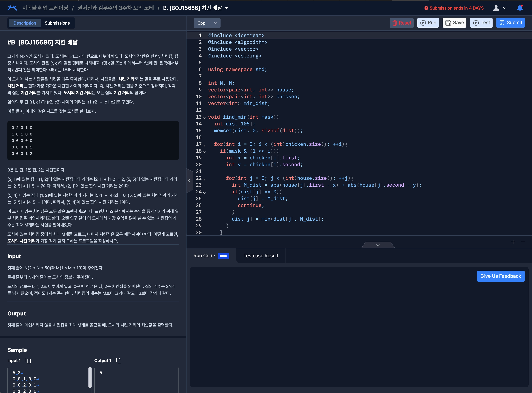Open the Testcase Result tab

(261, 256)
